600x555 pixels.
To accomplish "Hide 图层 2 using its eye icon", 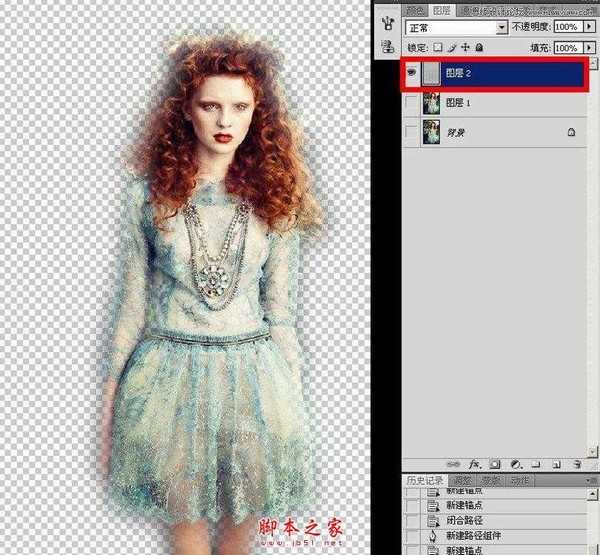I will pyautogui.click(x=410, y=73).
